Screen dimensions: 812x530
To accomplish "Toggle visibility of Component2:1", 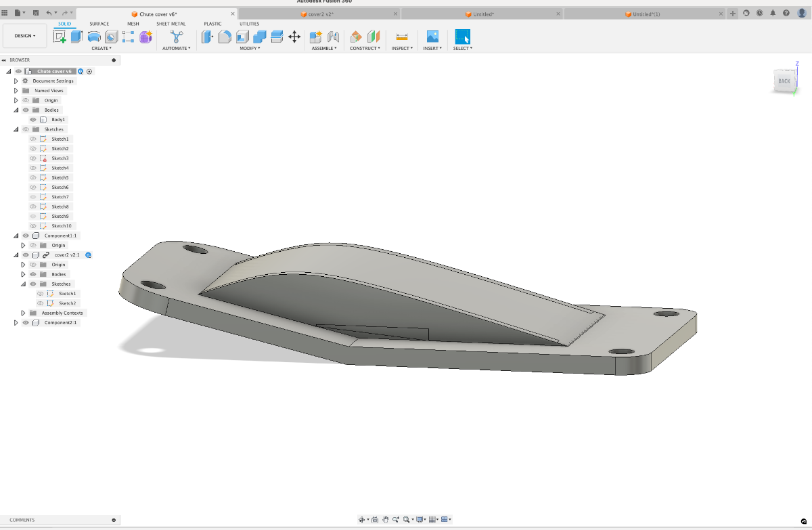I will (x=26, y=323).
